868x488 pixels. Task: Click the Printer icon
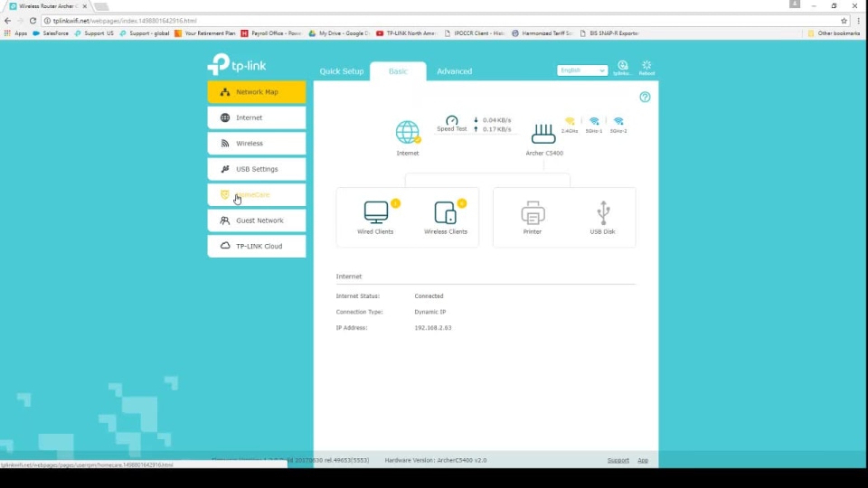pyautogui.click(x=533, y=212)
